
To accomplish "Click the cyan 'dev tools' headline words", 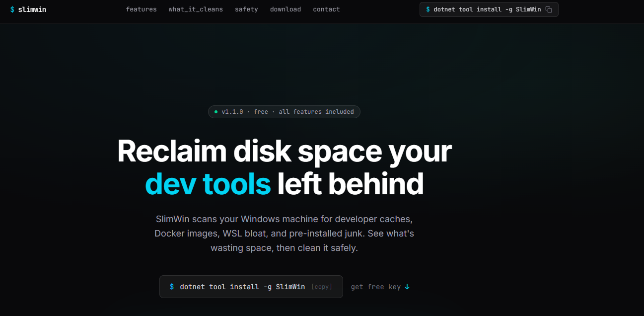I will (x=208, y=184).
